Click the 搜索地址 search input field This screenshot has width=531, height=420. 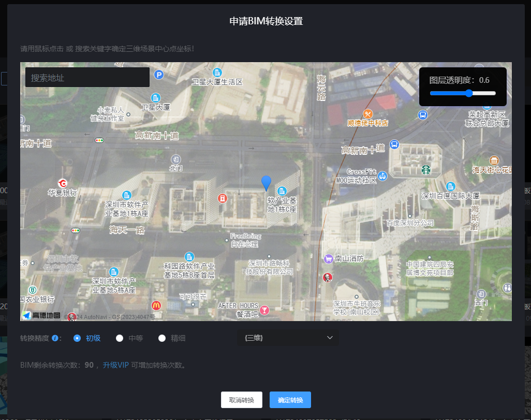87,78
